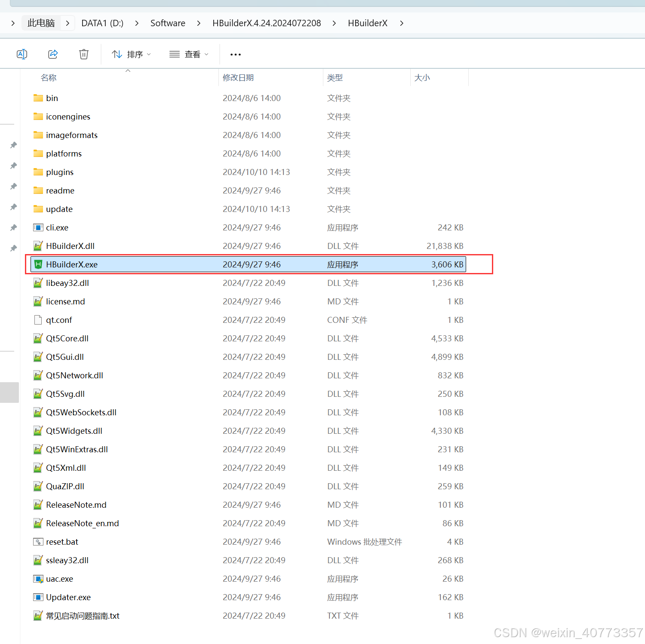Expand chevron after DATA1 (D:) breadcrumb
Image resolution: width=645 pixels, height=644 pixels.
pyautogui.click(x=137, y=23)
